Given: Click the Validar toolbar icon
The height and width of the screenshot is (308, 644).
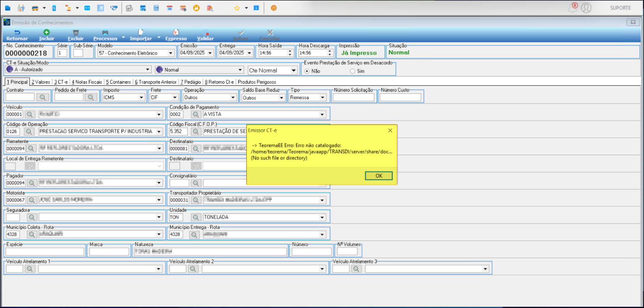Looking at the screenshot, I should [205, 33].
